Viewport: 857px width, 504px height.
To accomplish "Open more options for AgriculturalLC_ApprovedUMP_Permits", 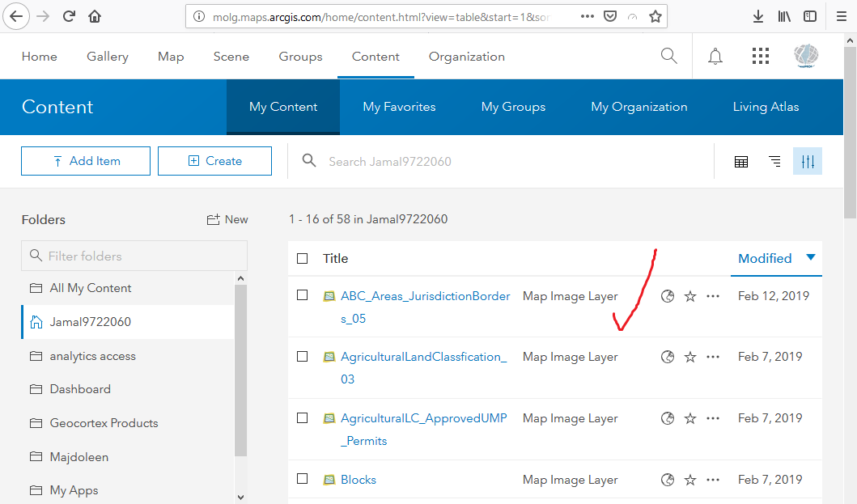I will (x=713, y=418).
